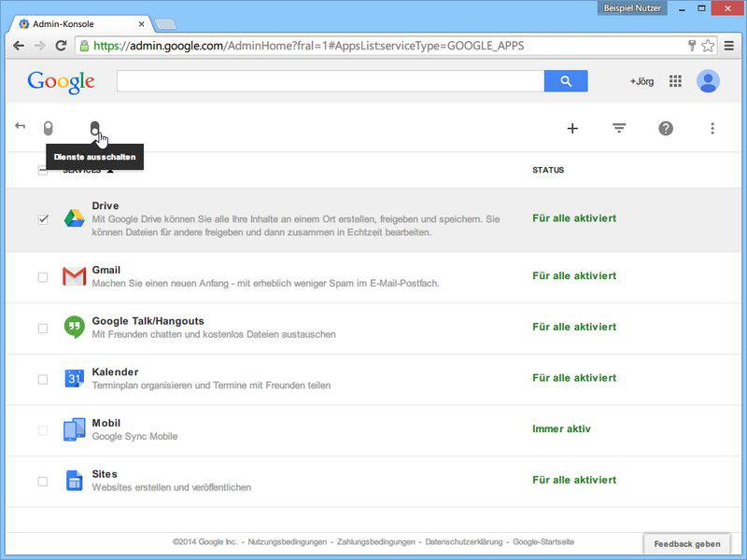Open the Chrome hamburger menu
Viewport: 747px width, 560px height.
(x=729, y=46)
